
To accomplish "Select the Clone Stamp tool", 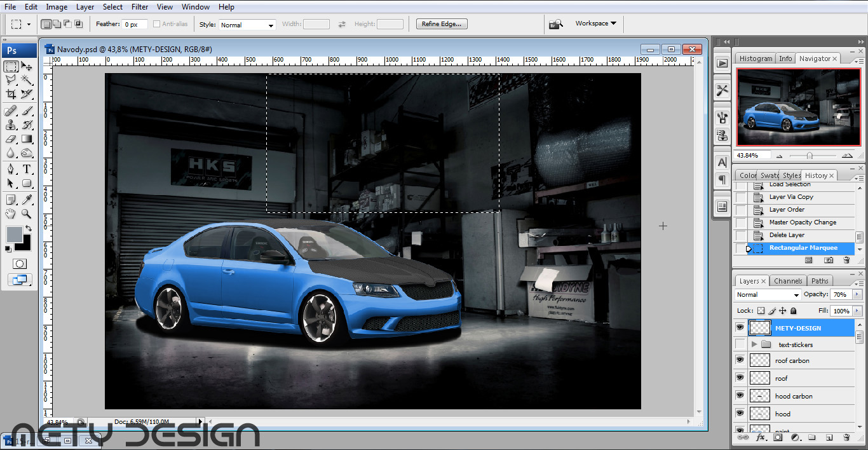I will [x=11, y=125].
